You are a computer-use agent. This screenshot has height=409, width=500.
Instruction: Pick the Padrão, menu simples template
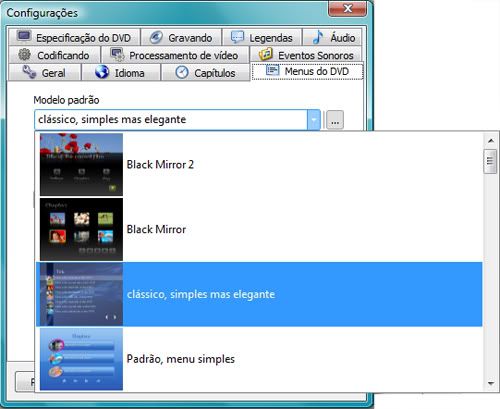point(259,359)
